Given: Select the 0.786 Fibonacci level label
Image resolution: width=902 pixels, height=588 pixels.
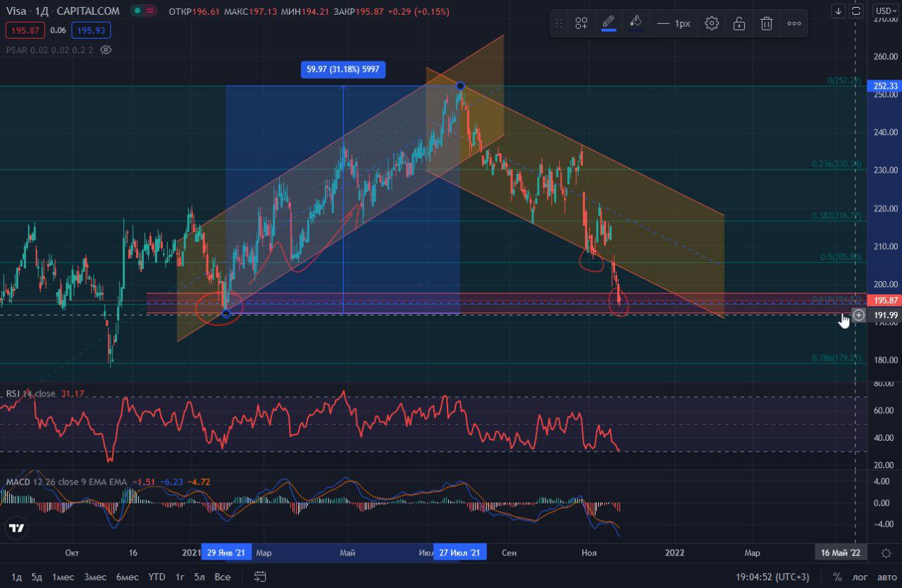Looking at the screenshot, I should click(836, 358).
